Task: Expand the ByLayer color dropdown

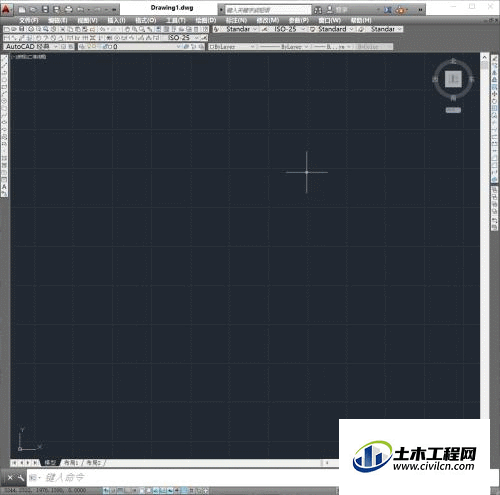Action: (x=252, y=47)
